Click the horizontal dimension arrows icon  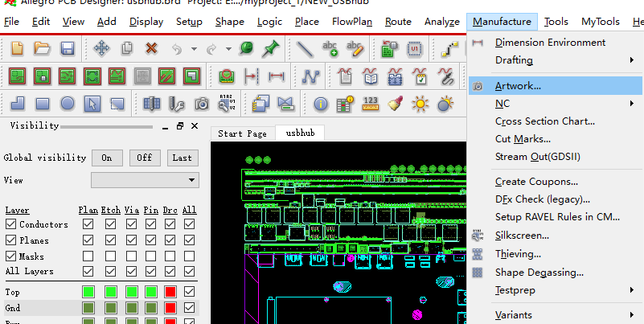coord(276,76)
